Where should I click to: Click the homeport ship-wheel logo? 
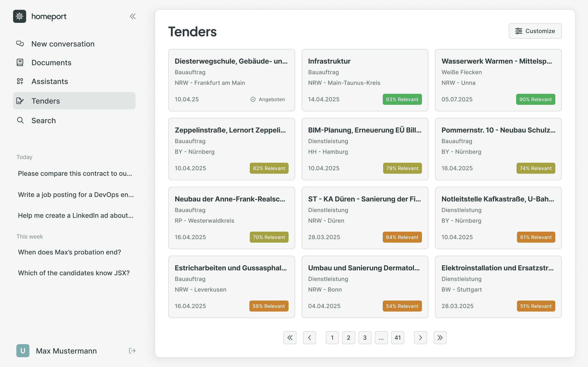click(x=19, y=16)
